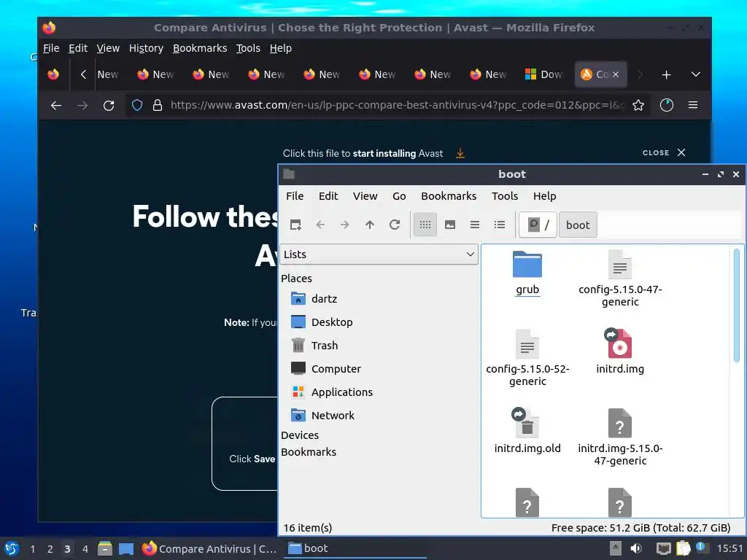Open the file manager File menu
This screenshot has height=560, width=747.
[x=295, y=196]
